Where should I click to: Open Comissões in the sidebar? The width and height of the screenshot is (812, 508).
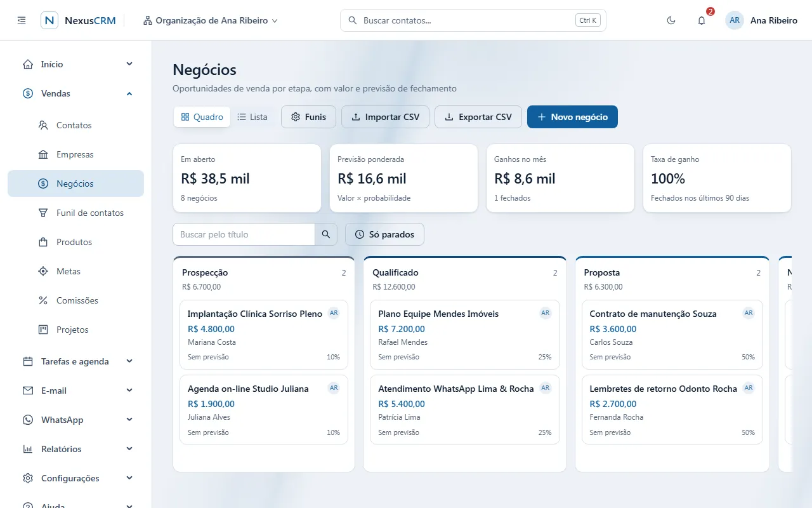pos(75,300)
